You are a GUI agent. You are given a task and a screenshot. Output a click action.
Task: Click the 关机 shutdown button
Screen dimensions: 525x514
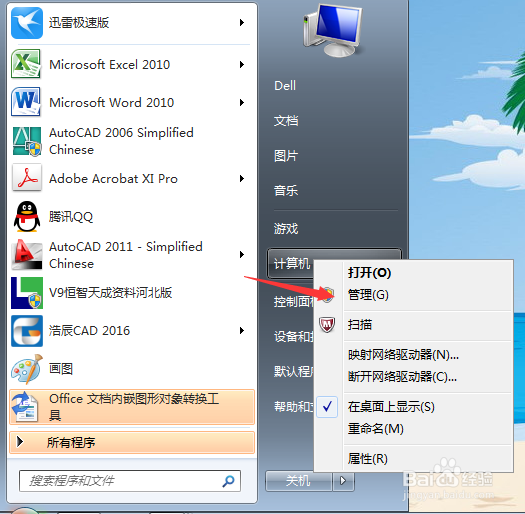299,481
